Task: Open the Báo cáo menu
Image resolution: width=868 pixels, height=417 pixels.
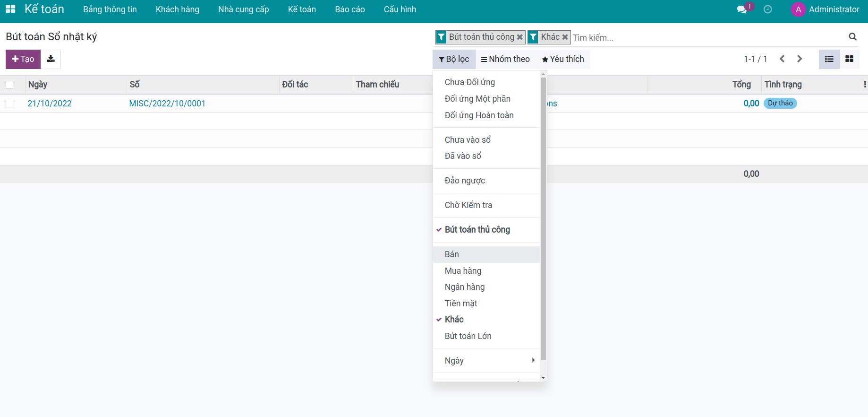Action: (x=349, y=9)
